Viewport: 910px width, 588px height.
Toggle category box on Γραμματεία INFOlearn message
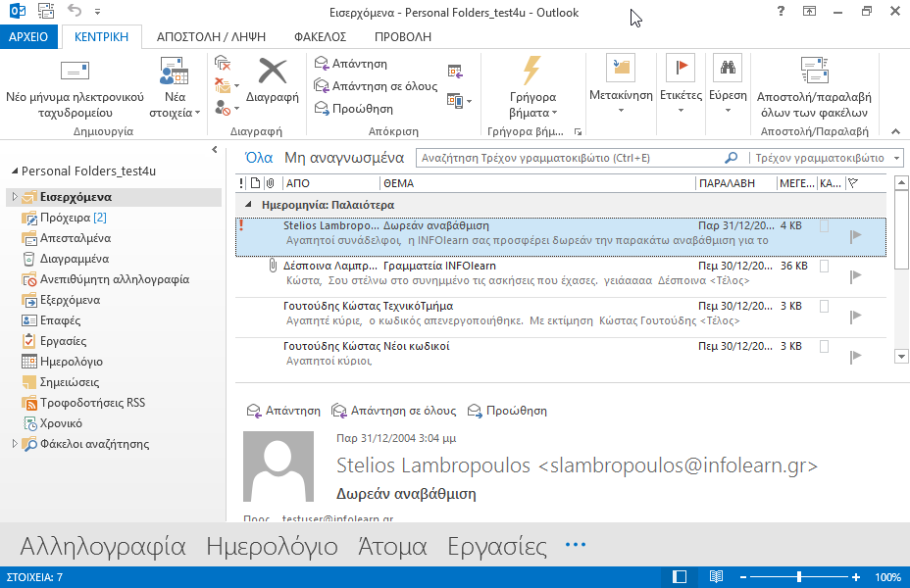coord(824,267)
